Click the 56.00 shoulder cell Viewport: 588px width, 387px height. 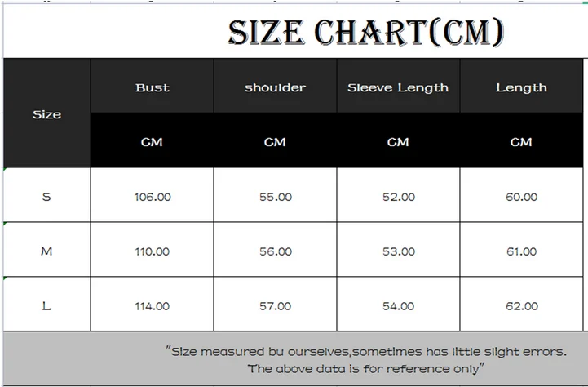click(x=276, y=250)
